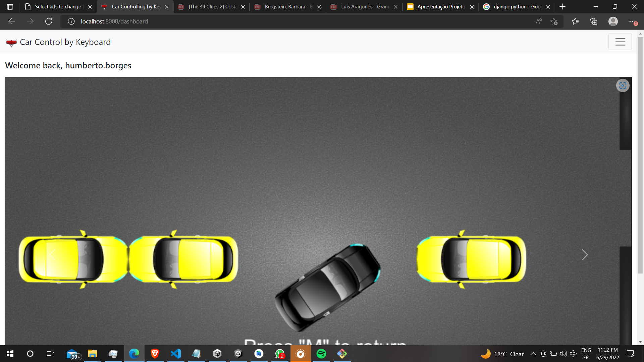The width and height of the screenshot is (644, 362).
Task: Open Task View on the taskbar
Action: tap(50, 354)
